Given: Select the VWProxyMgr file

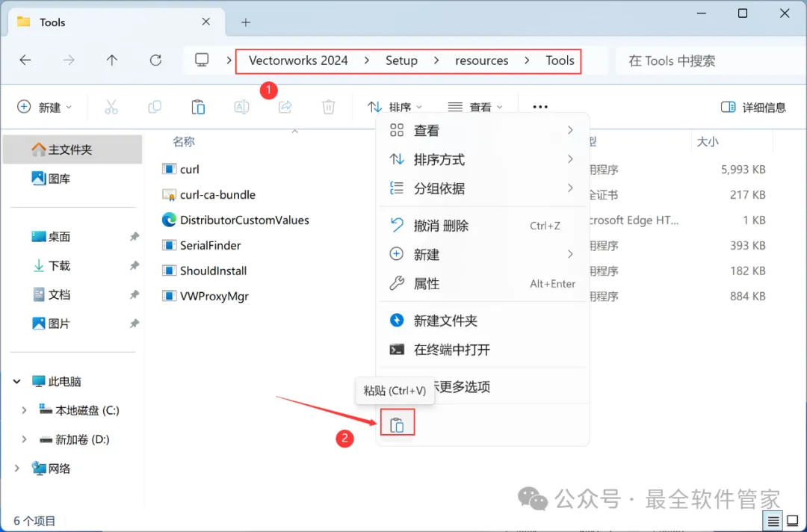Looking at the screenshot, I should tap(205, 297).
